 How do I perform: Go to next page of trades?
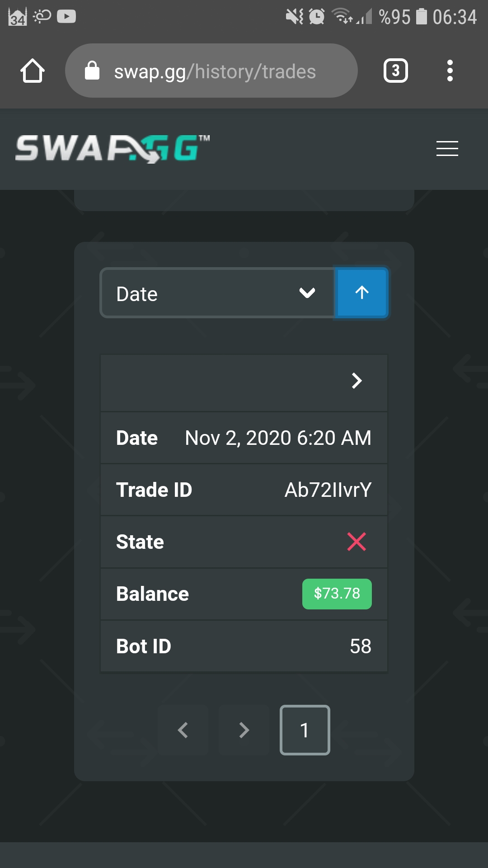pos(244,730)
